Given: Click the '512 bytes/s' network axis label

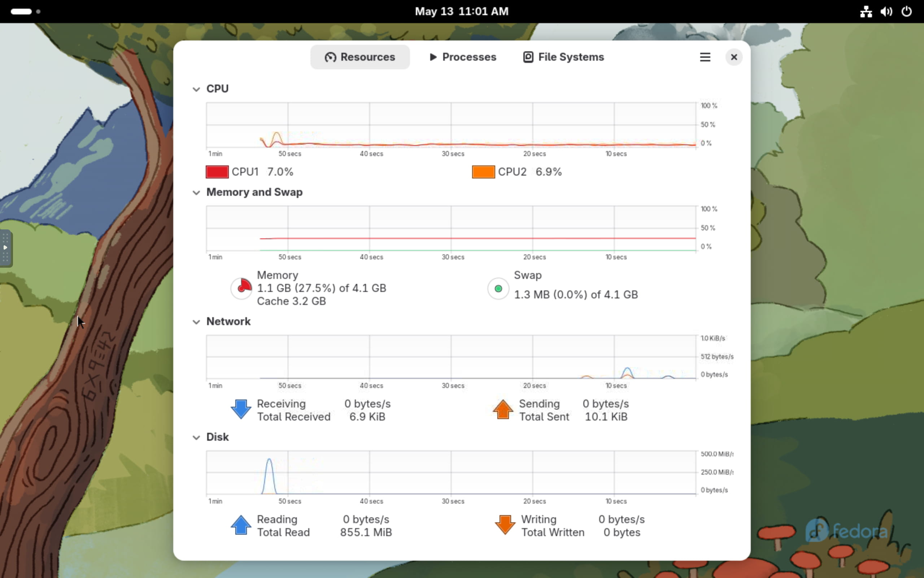Looking at the screenshot, I should tap(717, 357).
